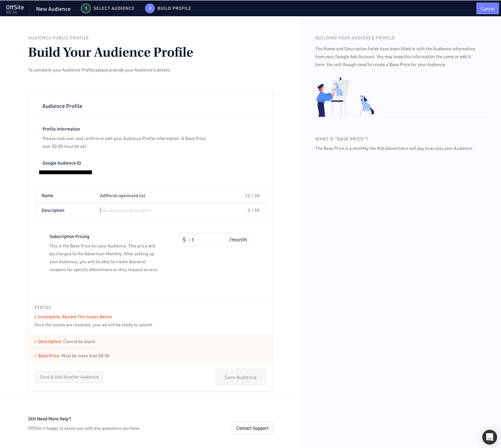Click the New Audience header title

[x=53, y=9]
